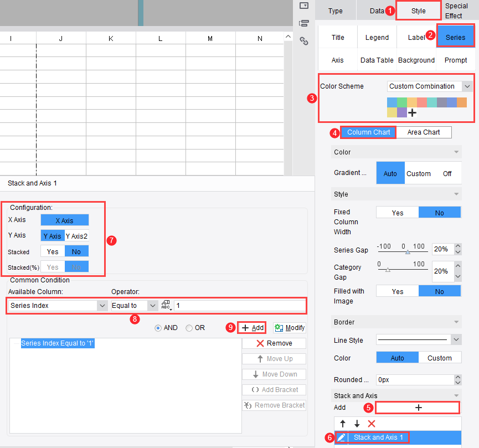
Task: Open the Axis style section
Action: tap(338, 60)
